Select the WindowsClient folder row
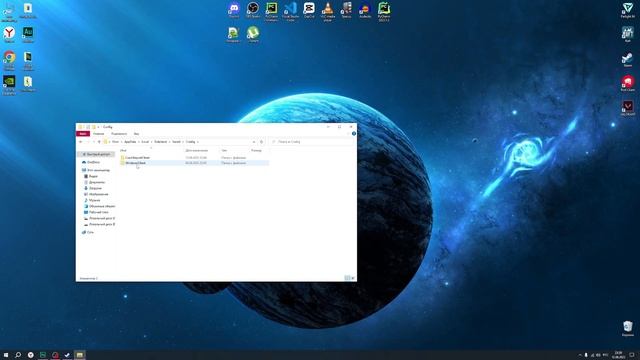The height and width of the screenshot is (360, 640). click(x=194, y=163)
